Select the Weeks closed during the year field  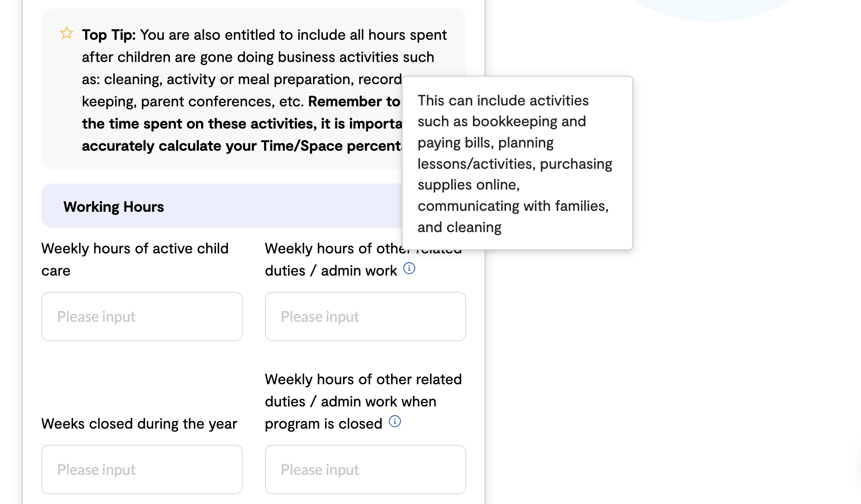pos(142,469)
